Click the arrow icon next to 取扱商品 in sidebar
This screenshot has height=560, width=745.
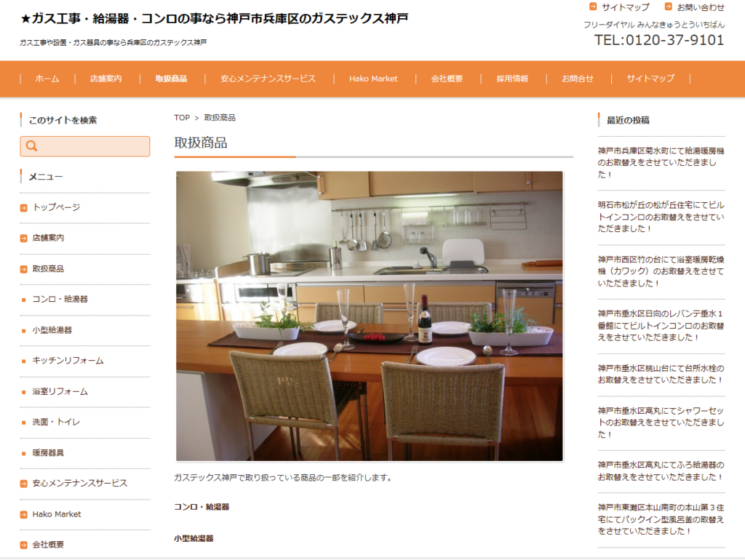point(24,269)
